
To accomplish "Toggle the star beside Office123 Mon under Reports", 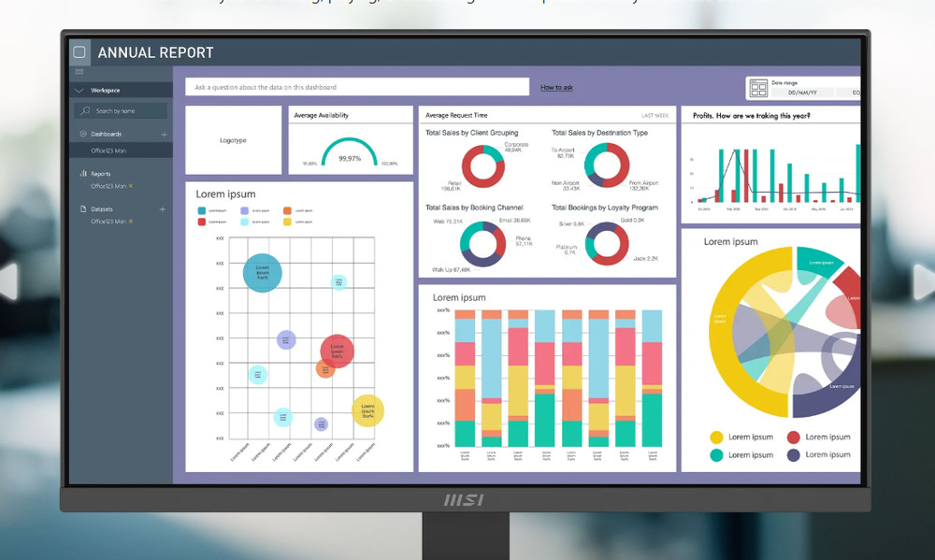I will pyautogui.click(x=131, y=186).
